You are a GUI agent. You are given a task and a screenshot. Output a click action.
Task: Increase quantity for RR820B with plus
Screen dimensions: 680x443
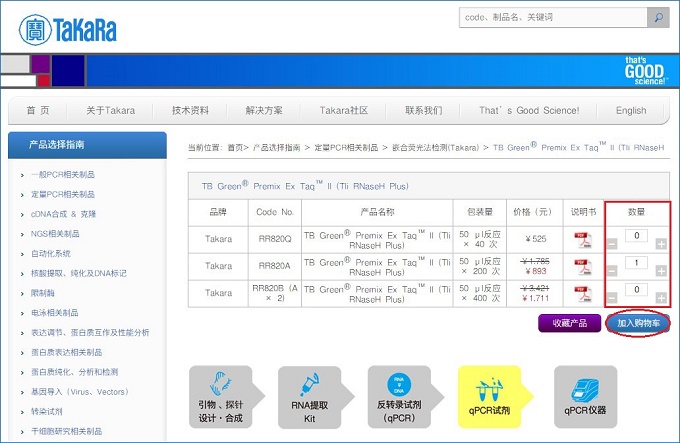click(x=661, y=298)
